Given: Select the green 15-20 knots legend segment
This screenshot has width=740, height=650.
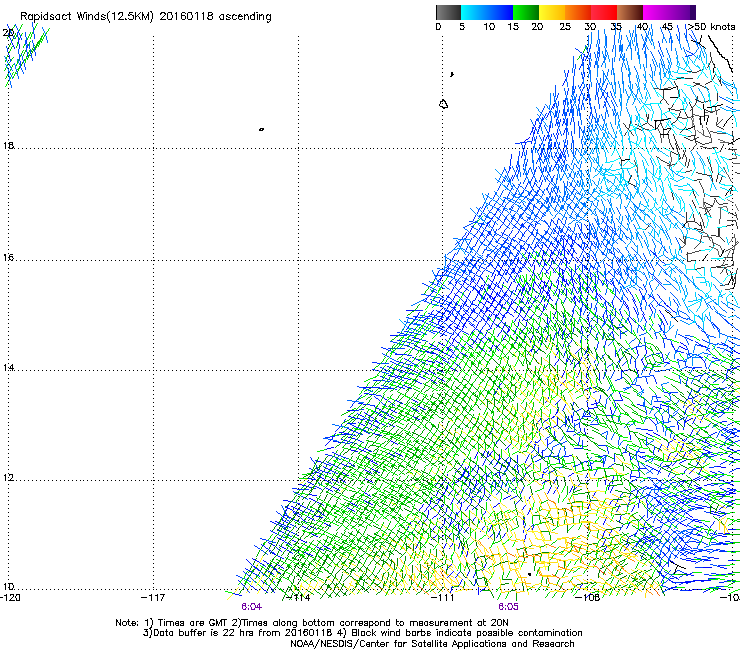Looking at the screenshot, I should (x=526, y=12).
